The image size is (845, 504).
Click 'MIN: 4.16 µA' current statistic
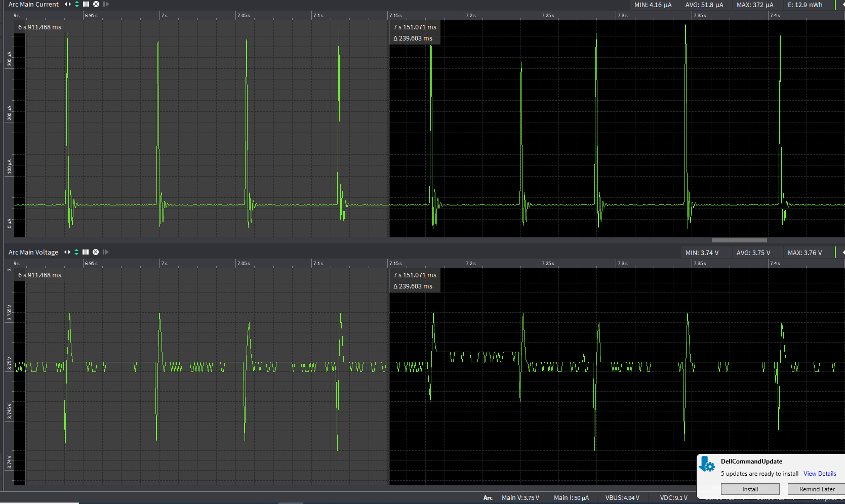point(653,5)
